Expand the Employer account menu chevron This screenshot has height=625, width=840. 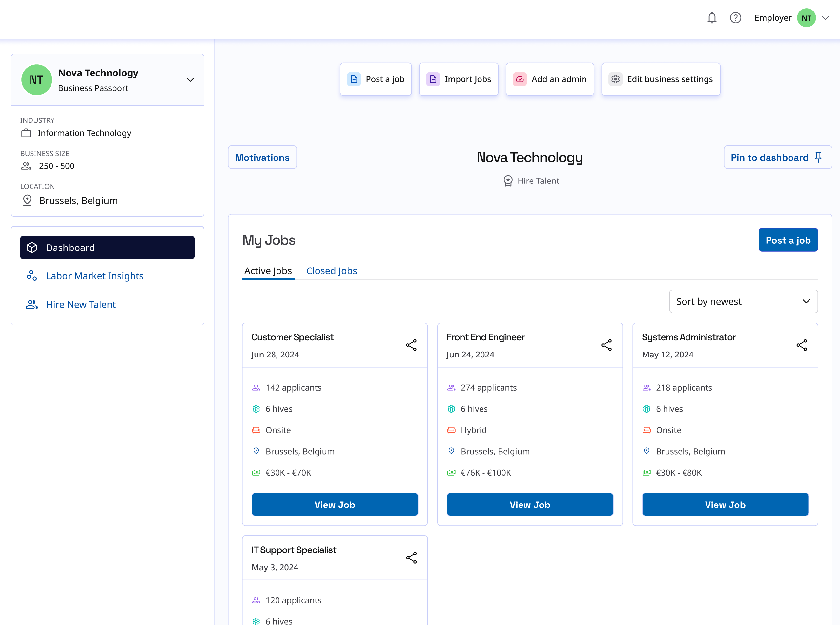(826, 18)
